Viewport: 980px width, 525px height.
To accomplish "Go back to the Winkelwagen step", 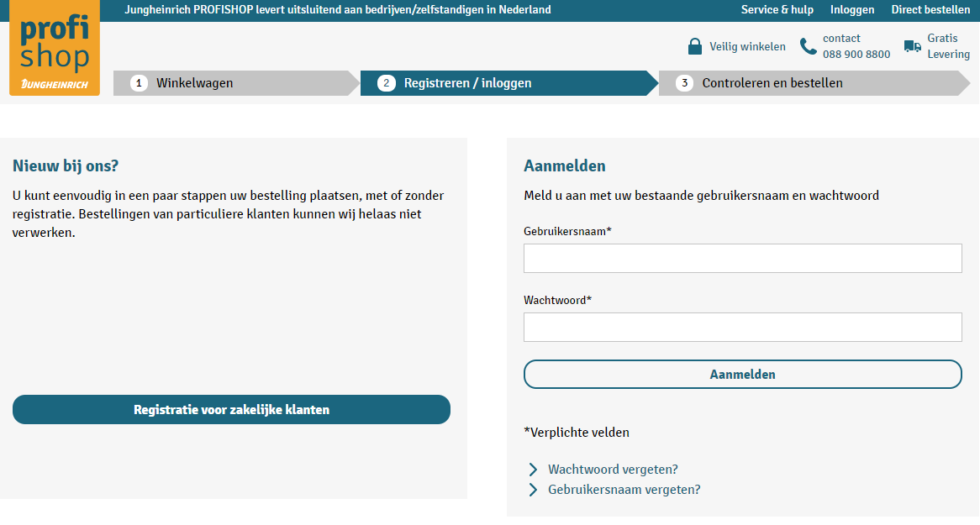I will (194, 83).
